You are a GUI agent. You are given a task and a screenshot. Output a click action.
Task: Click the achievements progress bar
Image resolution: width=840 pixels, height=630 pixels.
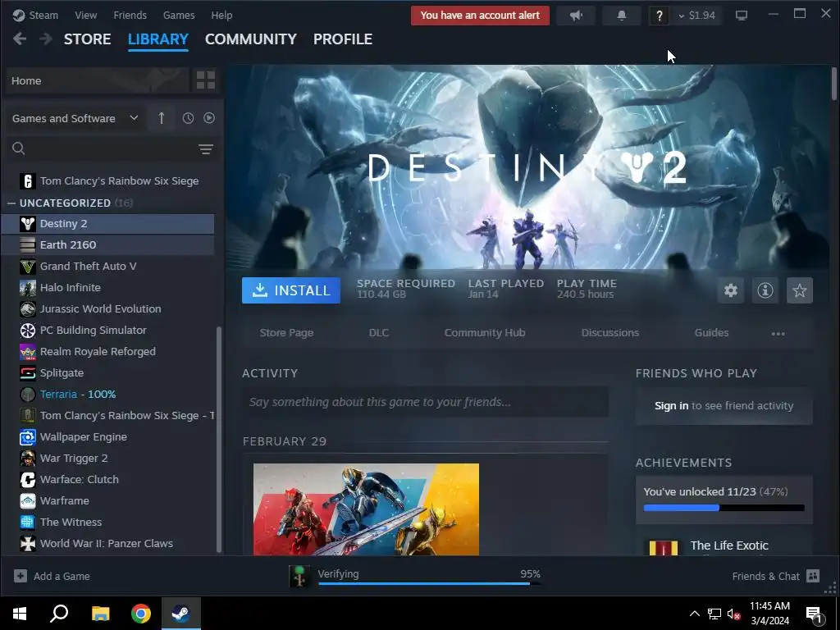click(724, 508)
